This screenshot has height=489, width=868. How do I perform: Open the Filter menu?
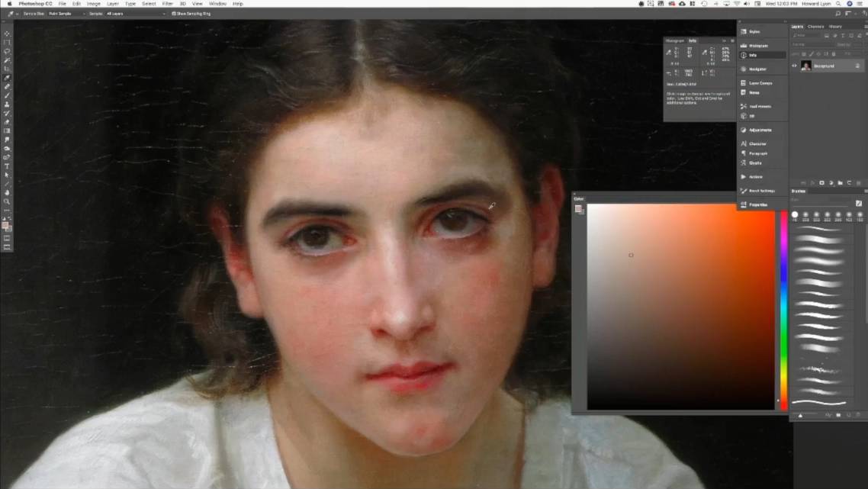click(x=168, y=4)
